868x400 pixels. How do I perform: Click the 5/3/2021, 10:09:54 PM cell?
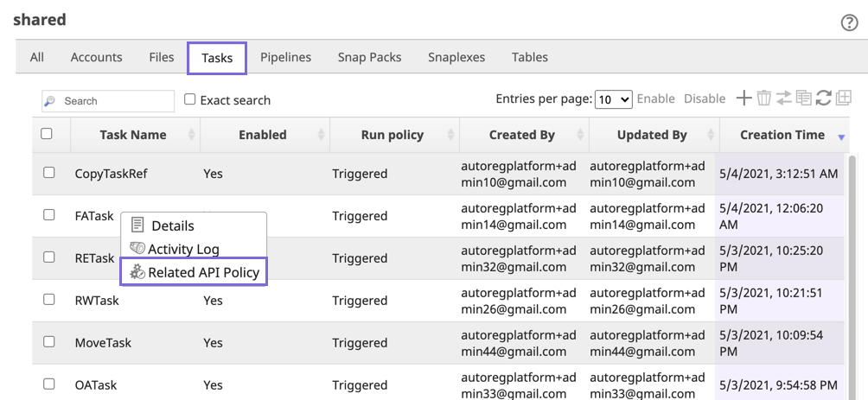click(x=779, y=343)
